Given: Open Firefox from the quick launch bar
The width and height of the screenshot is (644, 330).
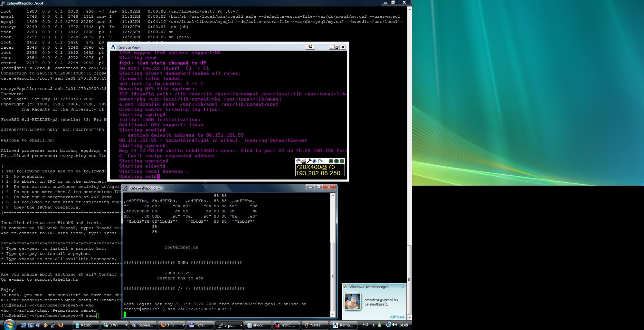Looking at the screenshot, I should coord(60,325).
